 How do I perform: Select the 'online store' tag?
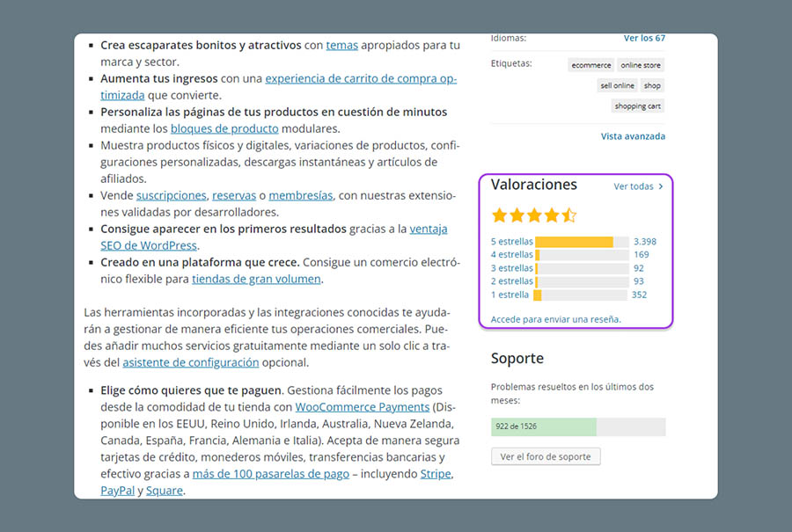click(641, 65)
